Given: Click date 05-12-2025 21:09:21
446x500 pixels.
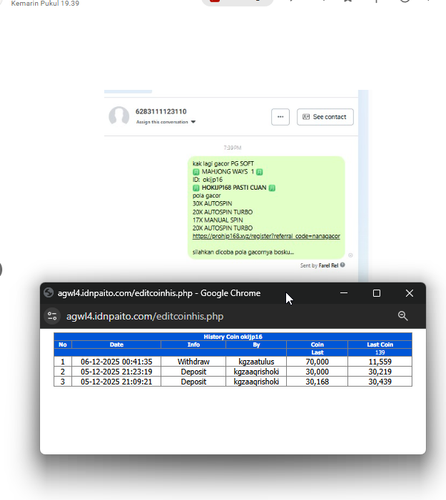Looking at the screenshot, I should (116, 382).
